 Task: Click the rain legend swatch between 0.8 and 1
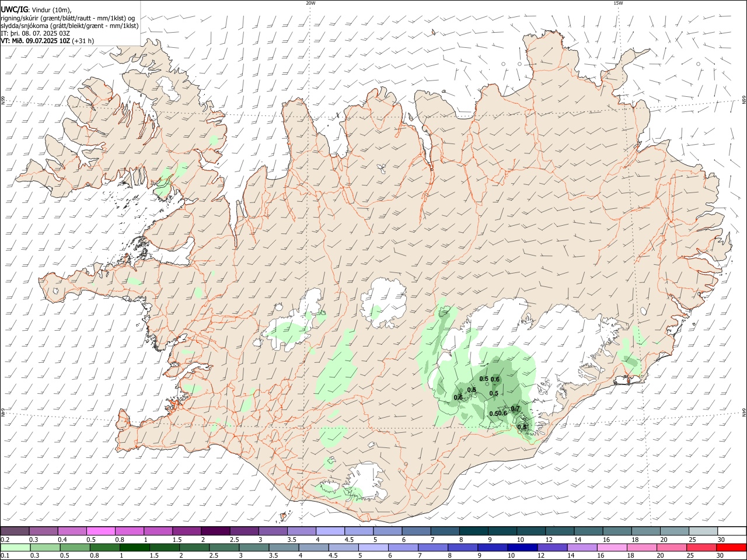pyautogui.click(x=104, y=548)
